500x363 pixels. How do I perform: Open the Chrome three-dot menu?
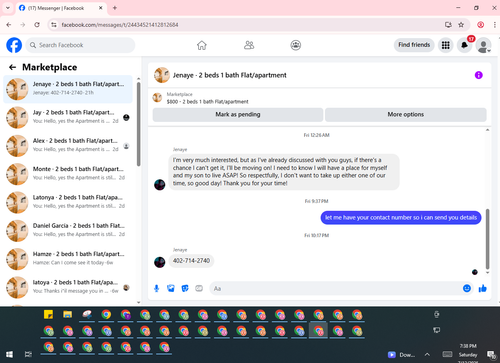[495, 25]
